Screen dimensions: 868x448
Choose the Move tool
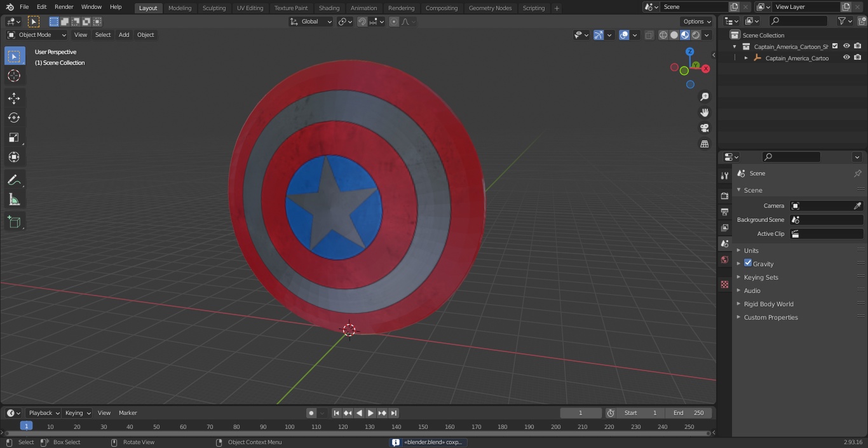pyautogui.click(x=14, y=98)
